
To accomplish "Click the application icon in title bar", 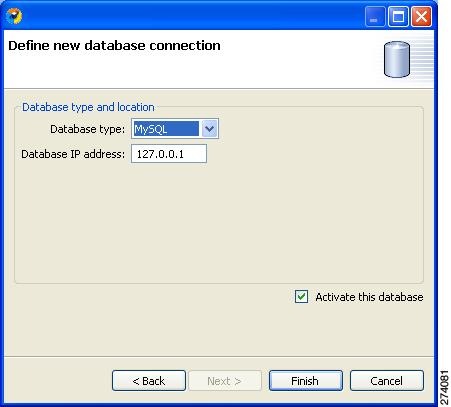I will pyautogui.click(x=14, y=16).
